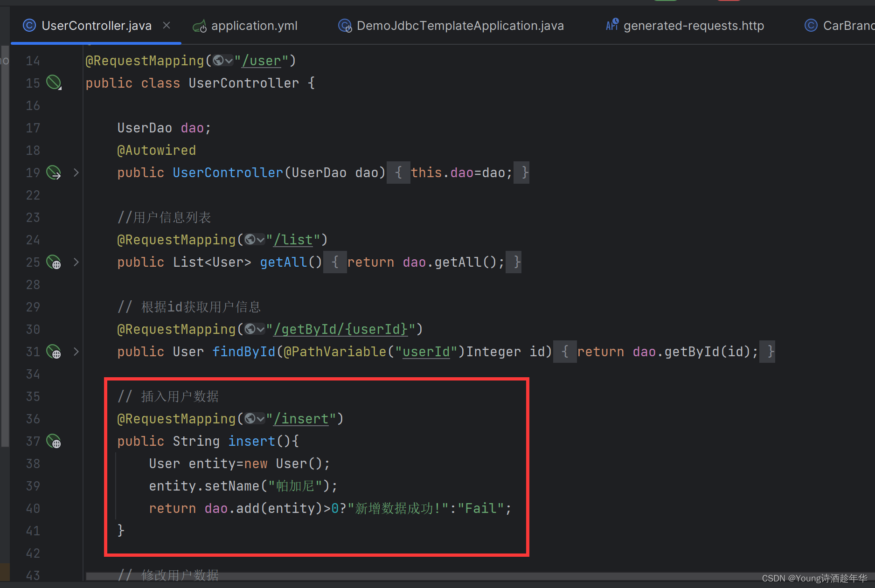This screenshot has width=875, height=588.
Task: Switch to the generated-requests.http tab
Action: tap(694, 26)
